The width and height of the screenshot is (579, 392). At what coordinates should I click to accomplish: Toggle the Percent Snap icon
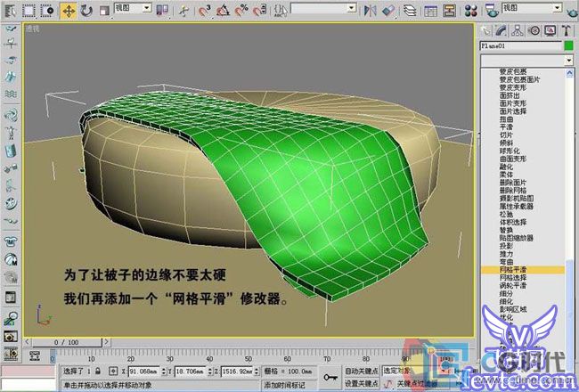(x=241, y=11)
